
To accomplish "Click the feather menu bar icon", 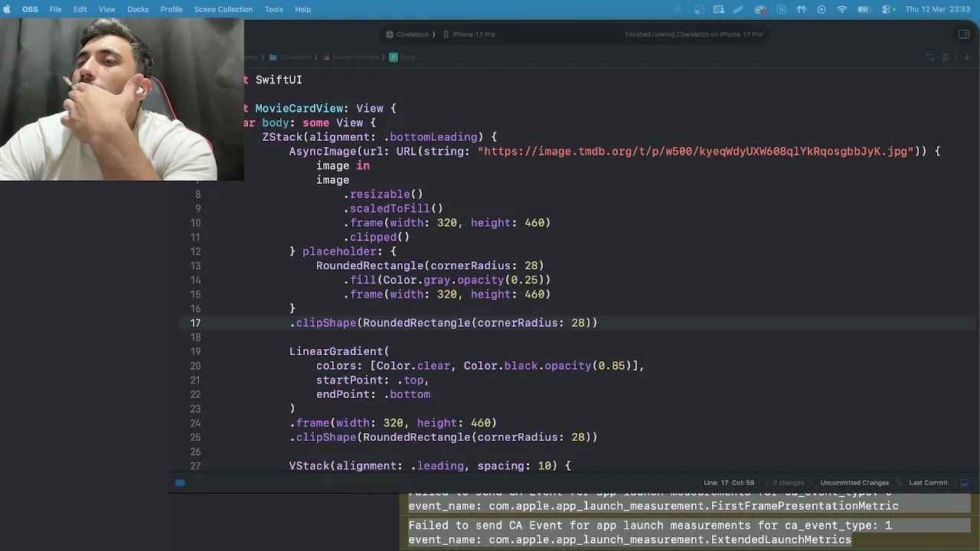I will point(739,9).
